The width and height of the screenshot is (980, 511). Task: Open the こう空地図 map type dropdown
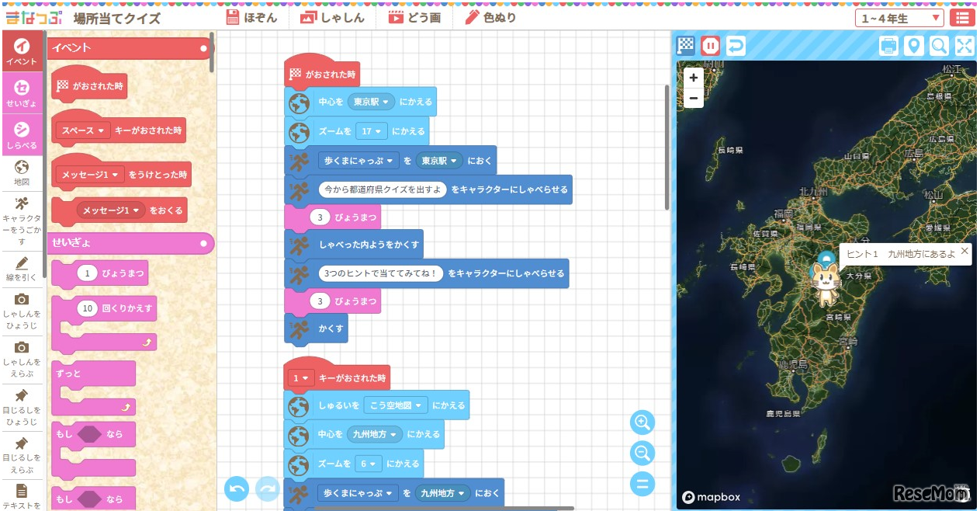[x=394, y=405]
